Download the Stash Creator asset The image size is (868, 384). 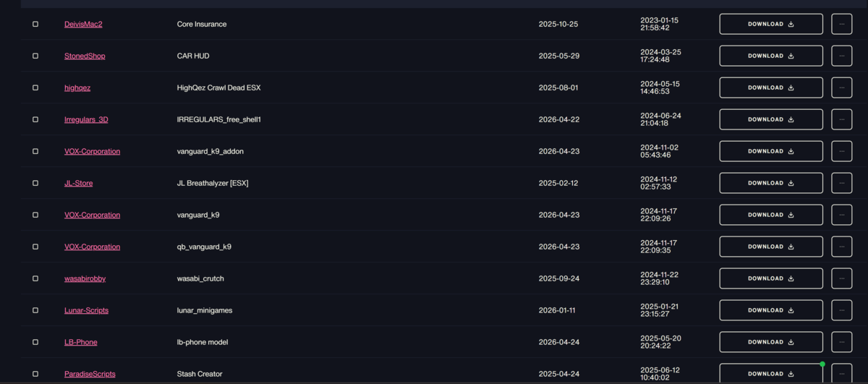[x=771, y=374]
